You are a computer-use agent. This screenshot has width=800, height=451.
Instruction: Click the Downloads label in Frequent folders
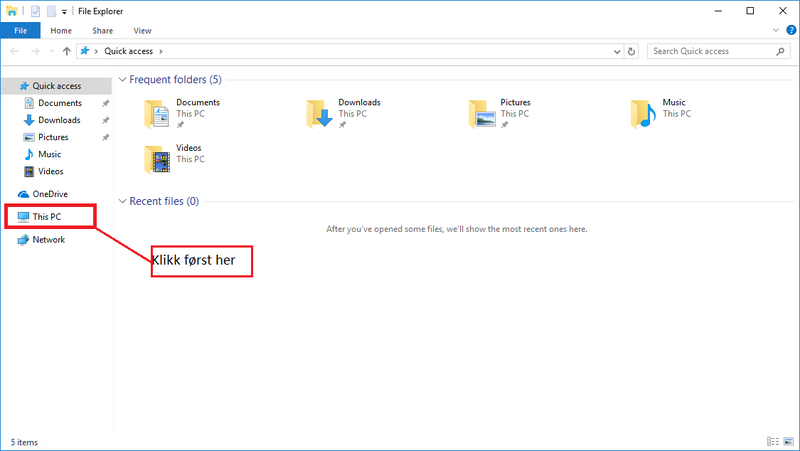coord(359,103)
